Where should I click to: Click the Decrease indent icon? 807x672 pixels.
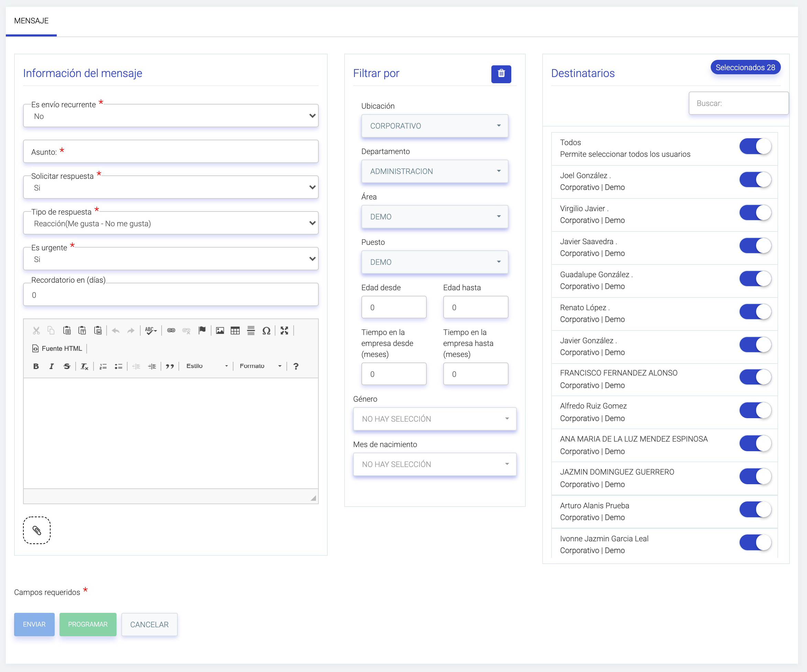137,366
